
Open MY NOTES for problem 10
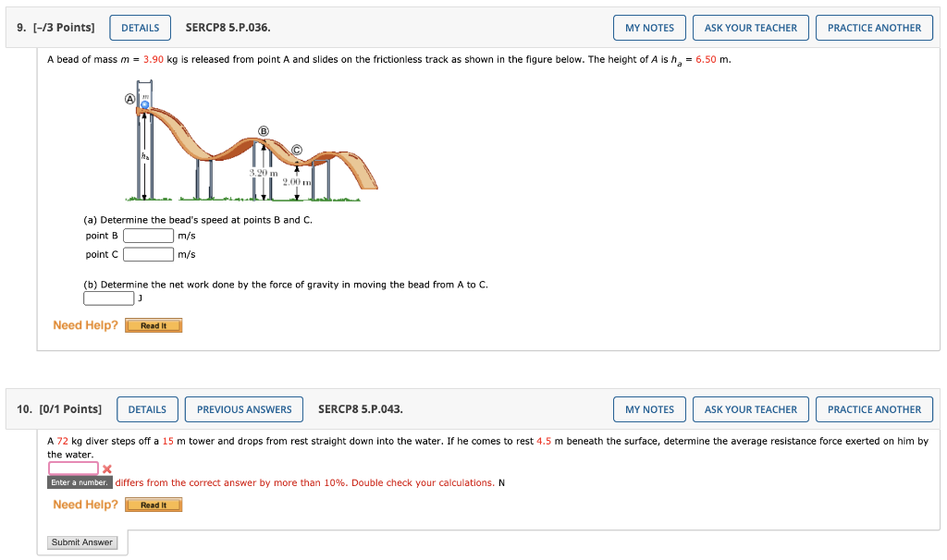pyautogui.click(x=649, y=408)
